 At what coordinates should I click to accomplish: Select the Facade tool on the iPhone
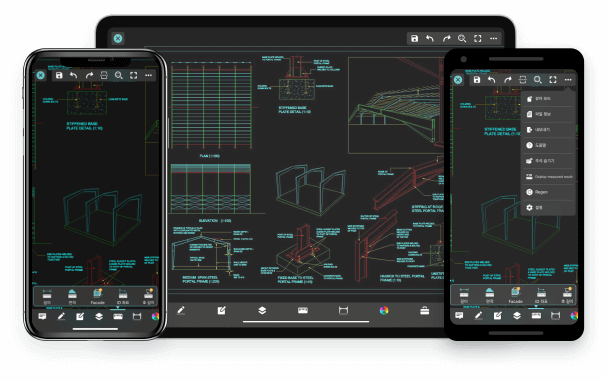tap(98, 296)
